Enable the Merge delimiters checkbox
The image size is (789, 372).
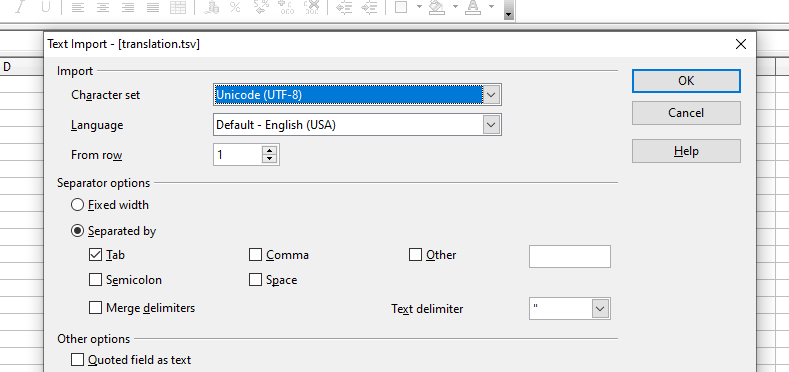95,308
